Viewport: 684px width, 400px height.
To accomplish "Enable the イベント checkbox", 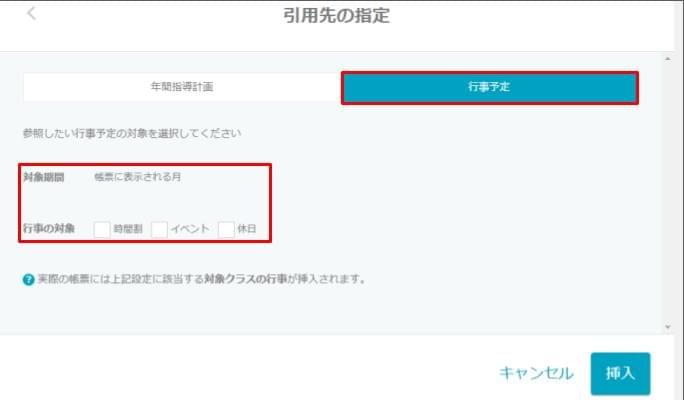I will (x=159, y=229).
